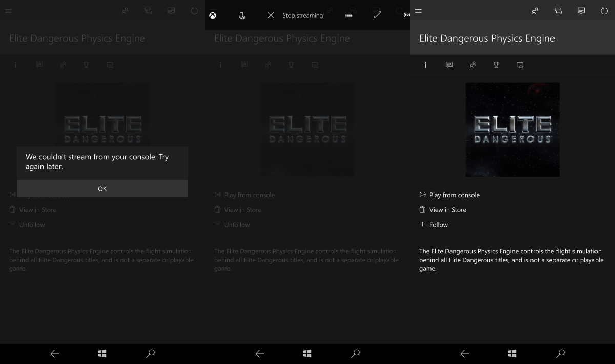615x364 pixels.
Task: Open the captures tab in the game hub
Action: coord(520,65)
